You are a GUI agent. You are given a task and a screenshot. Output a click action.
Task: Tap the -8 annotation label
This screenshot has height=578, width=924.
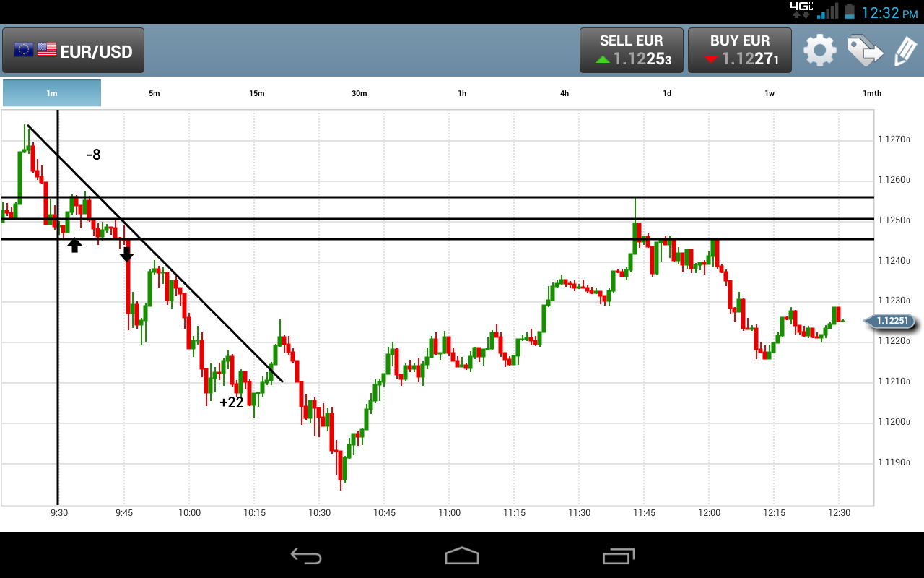coord(93,155)
